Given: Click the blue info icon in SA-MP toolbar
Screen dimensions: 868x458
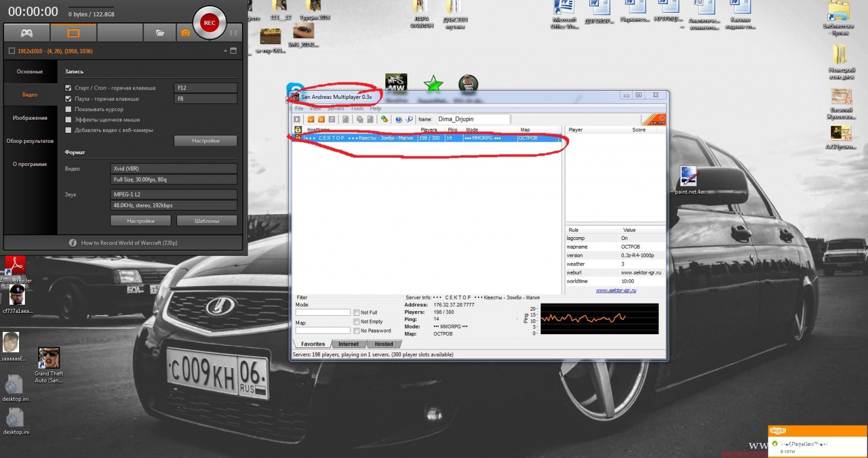Looking at the screenshot, I should tap(409, 119).
